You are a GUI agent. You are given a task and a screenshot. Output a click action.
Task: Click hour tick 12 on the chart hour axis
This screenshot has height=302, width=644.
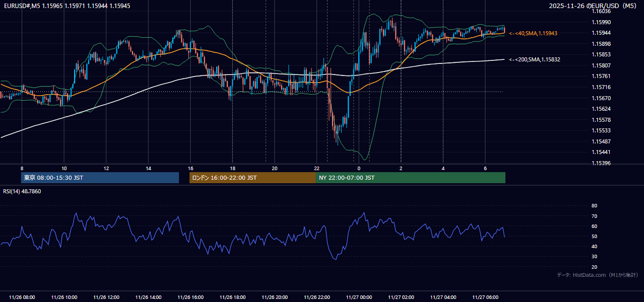click(x=106, y=168)
